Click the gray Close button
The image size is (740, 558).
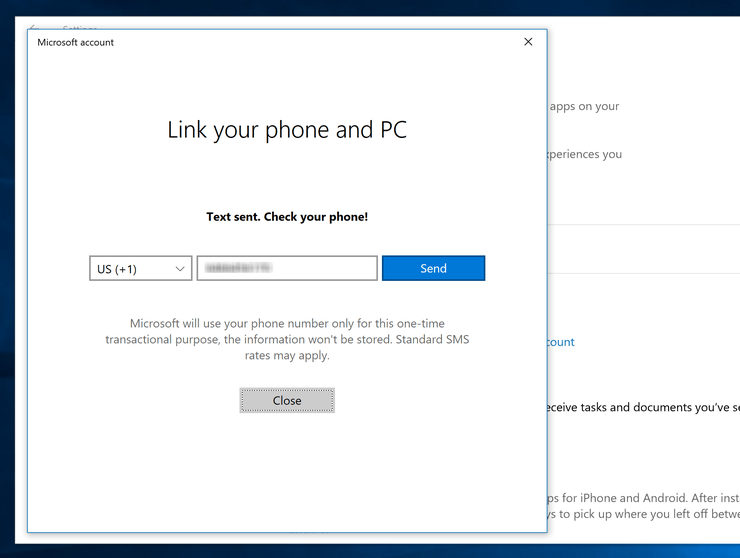pyautogui.click(x=287, y=400)
